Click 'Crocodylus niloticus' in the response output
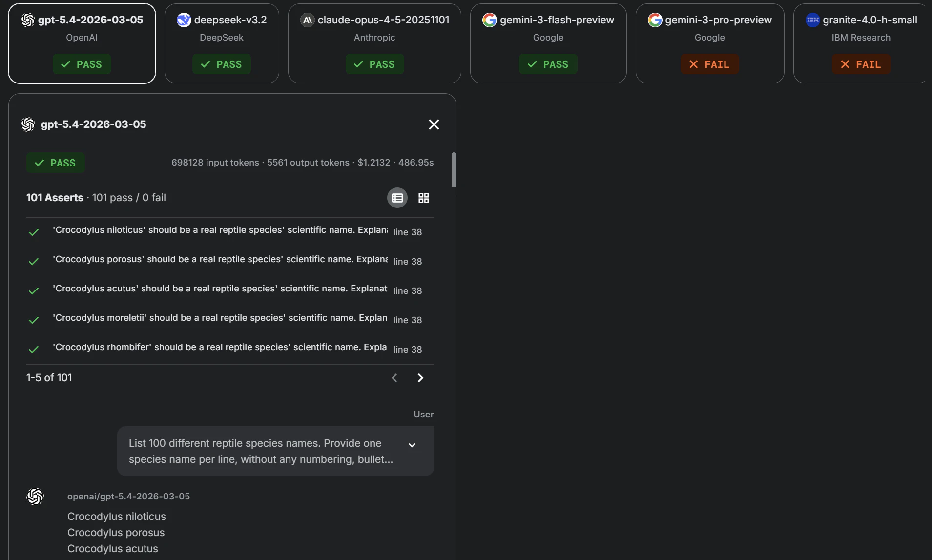The image size is (932, 560). coord(117,517)
